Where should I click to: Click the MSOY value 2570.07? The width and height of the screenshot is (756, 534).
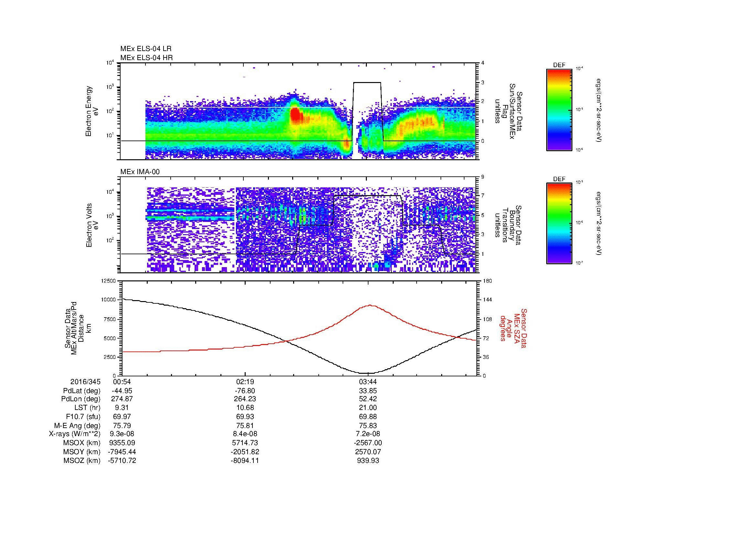368,452
